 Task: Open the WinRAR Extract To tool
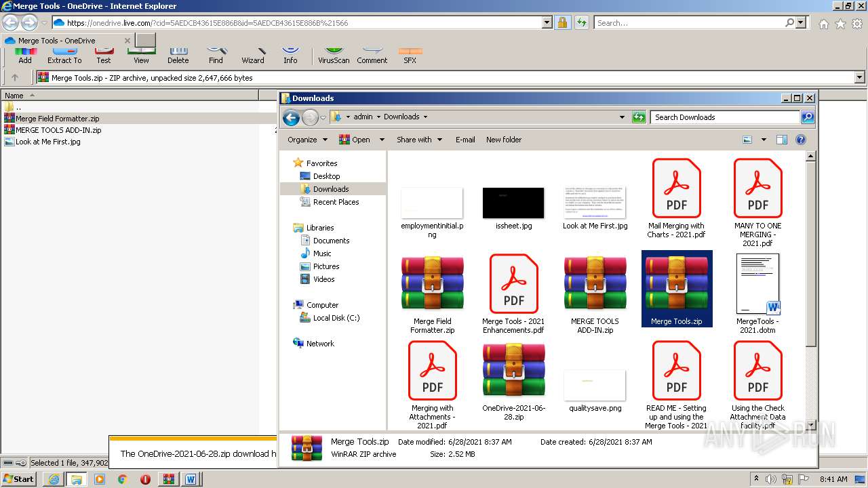pyautogui.click(x=64, y=55)
